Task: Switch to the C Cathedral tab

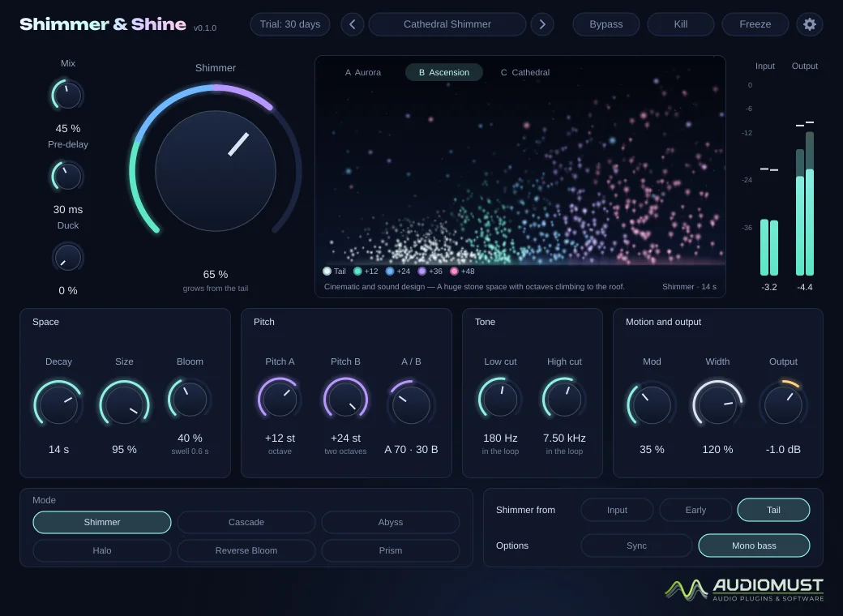Action: [525, 73]
